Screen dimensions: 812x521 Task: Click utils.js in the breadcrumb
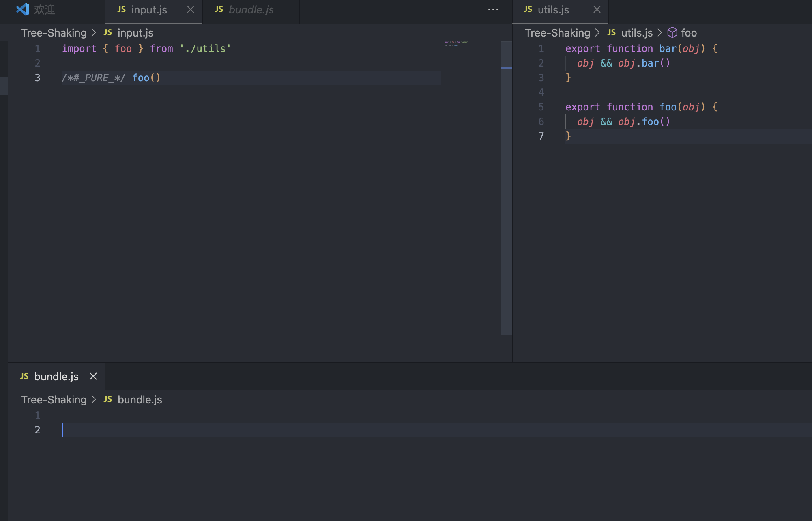(x=637, y=33)
